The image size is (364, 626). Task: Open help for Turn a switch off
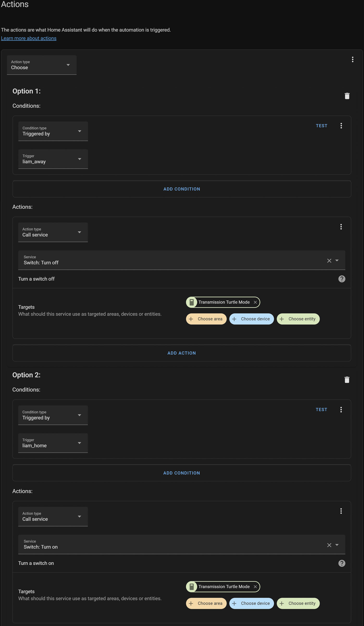[x=342, y=279]
